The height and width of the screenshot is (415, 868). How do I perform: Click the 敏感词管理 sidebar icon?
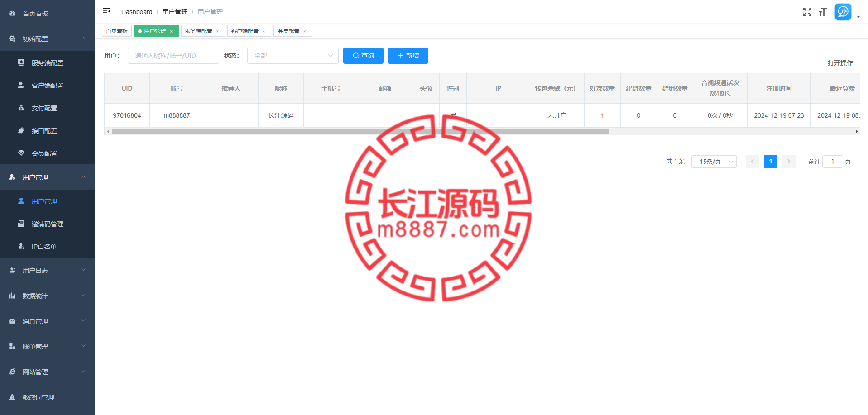(x=12, y=397)
